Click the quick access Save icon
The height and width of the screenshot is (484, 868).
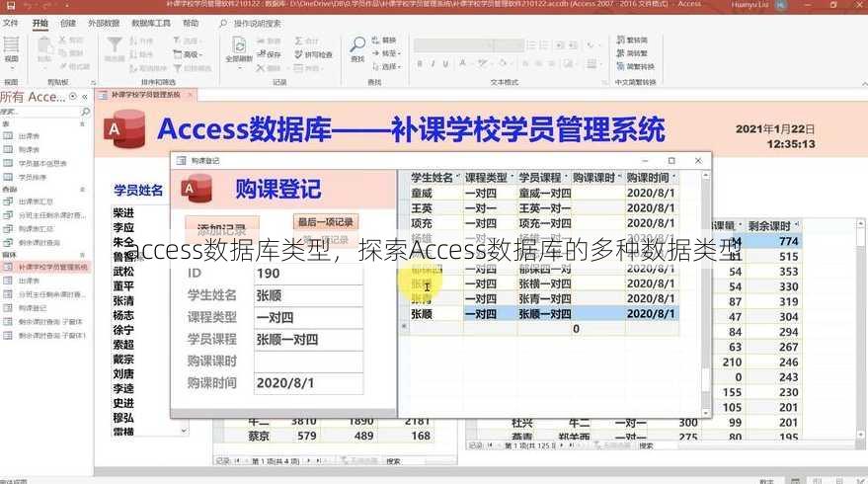click(x=11, y=6)
